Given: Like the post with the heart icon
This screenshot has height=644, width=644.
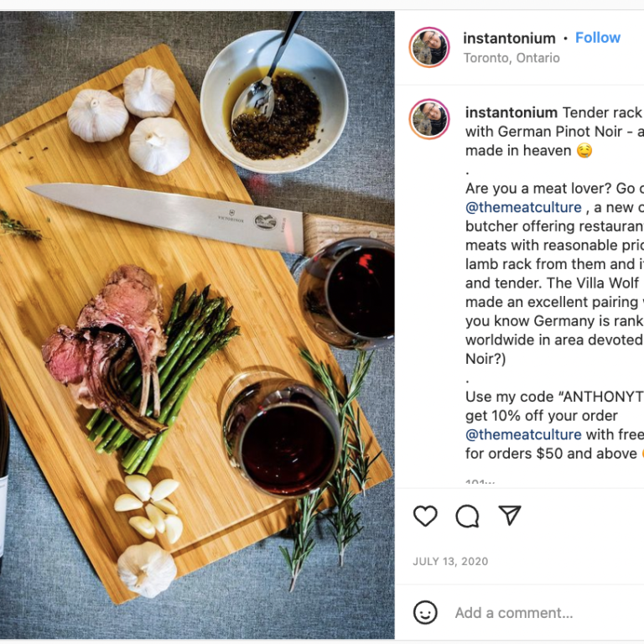Looking at the screenshot, I should (x=425, y=516).
